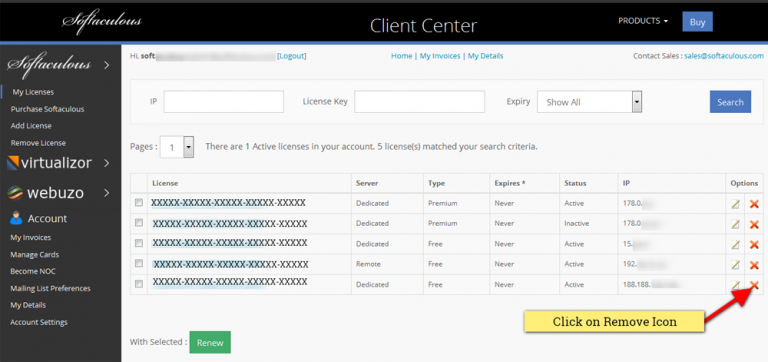Image resolution: width=768 pixels, height=362 pixels.
Task: Open the Expiry Show All dropdown
Action: click(x=589, y=102)
